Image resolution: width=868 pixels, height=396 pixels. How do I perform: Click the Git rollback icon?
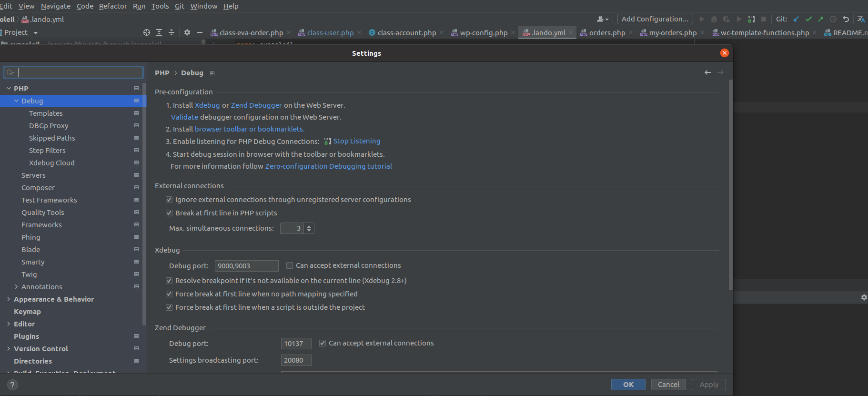(x=846, y=19)
